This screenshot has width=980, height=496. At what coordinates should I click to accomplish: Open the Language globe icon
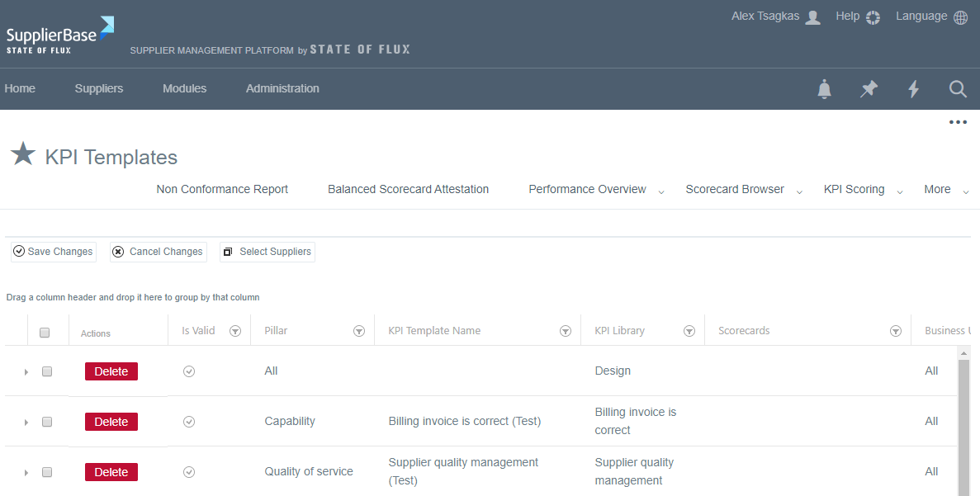pyautogui.click(x=961, y=17)
